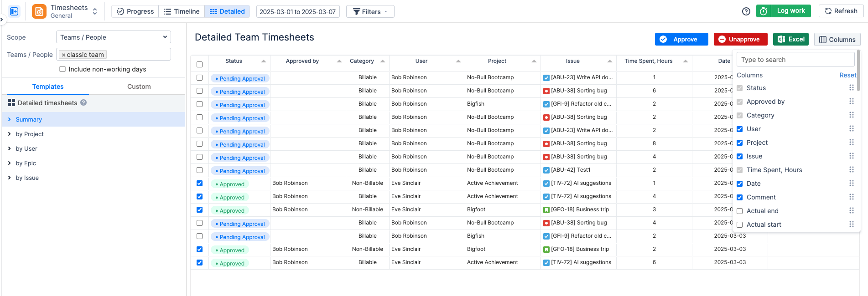The image size is (868, 296).
Task: Collapse sidebar using the top-left panel icon
Action: click(14, 11)
